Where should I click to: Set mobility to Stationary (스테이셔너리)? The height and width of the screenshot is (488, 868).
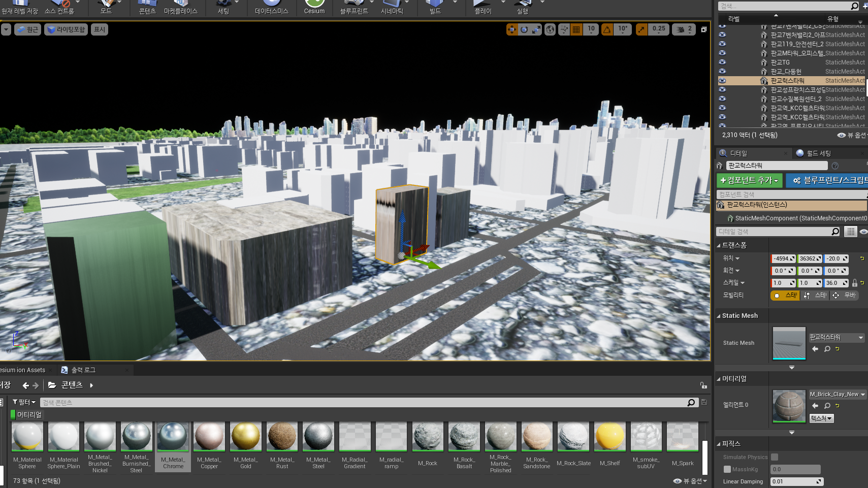(x=814, y=295)
